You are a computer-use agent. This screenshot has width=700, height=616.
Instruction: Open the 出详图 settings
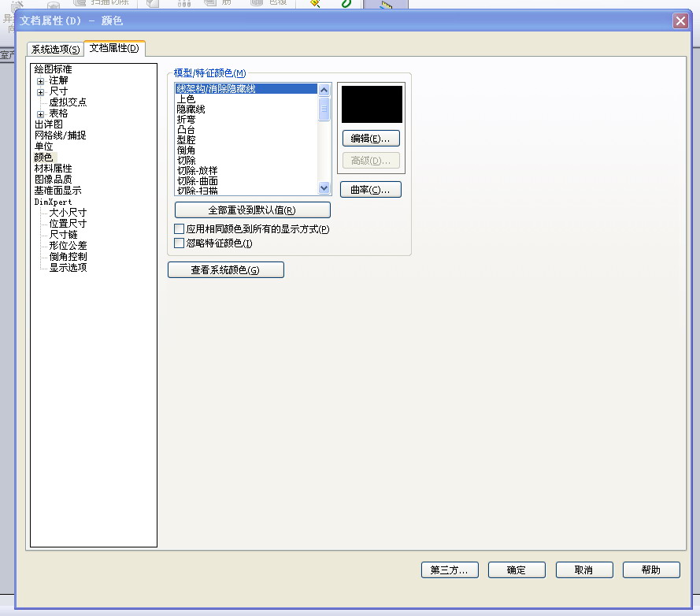pyautogui.click(x=49, y=124)
